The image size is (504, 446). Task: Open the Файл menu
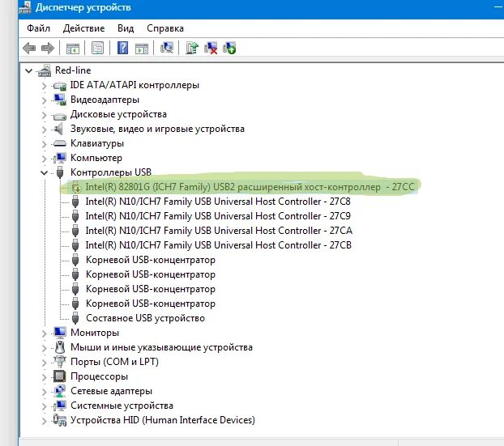tap(38, 28)
